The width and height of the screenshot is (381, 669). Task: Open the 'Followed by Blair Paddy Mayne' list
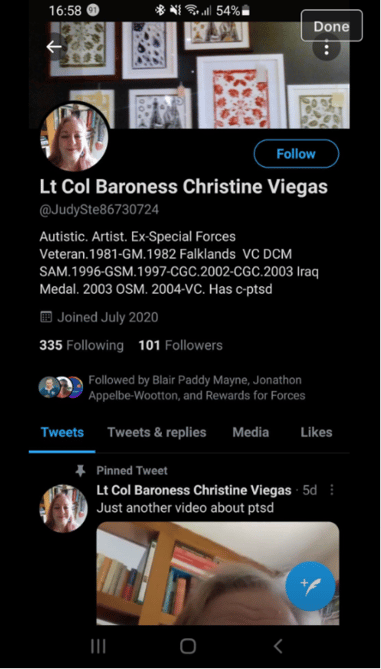[x=173, y=388]
